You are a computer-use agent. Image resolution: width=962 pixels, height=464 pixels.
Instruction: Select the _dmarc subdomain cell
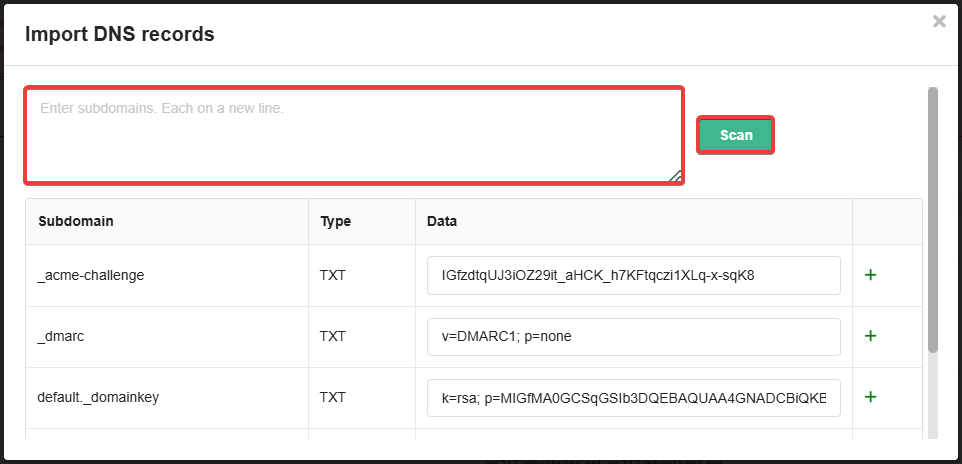(x=61, y=336)
